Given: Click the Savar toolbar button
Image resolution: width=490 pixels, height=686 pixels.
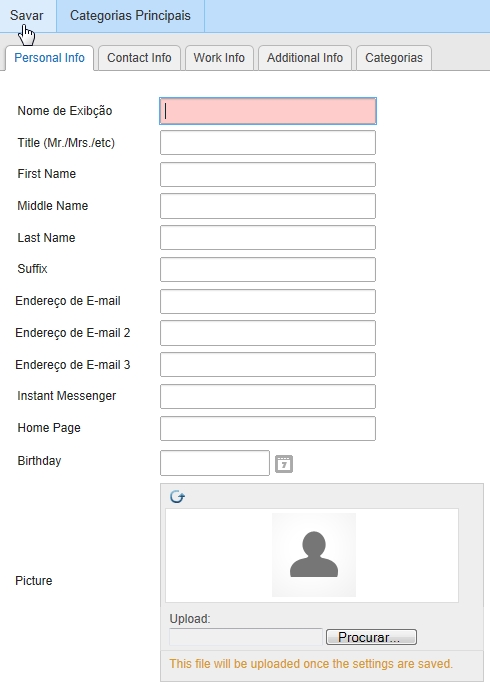Looking at the screenshot, I should click(x=27, y=16).
